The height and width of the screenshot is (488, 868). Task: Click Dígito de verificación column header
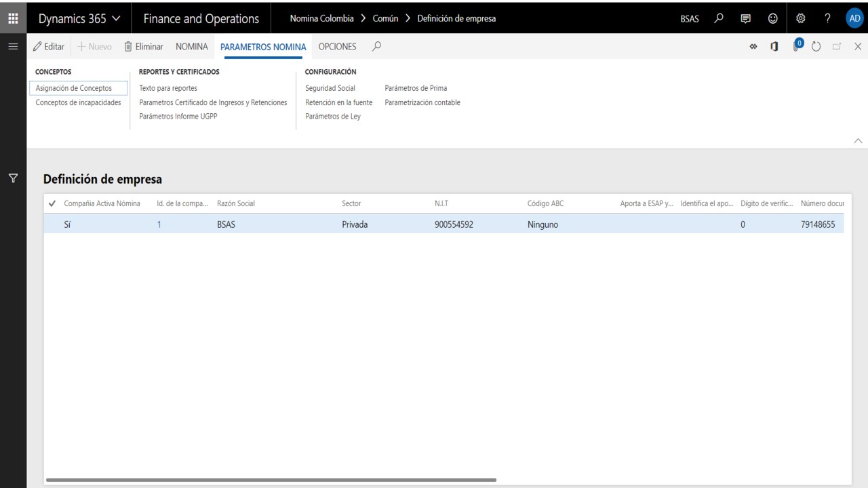click(x=767, y=203)
